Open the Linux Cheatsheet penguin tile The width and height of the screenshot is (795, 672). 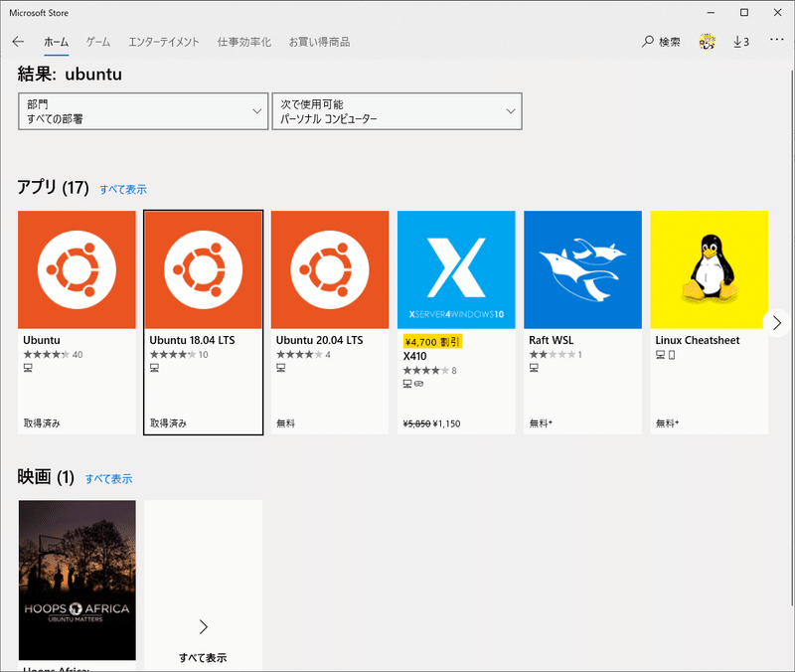pos(710,269)
